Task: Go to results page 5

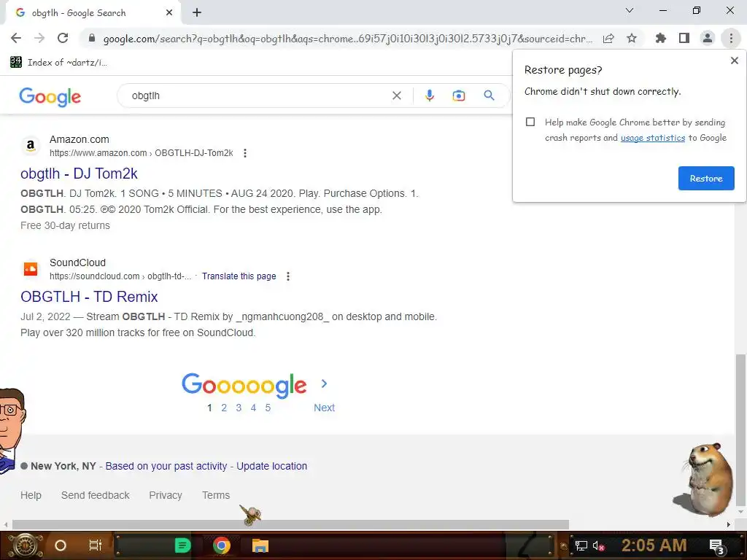Action: [268, 408]
